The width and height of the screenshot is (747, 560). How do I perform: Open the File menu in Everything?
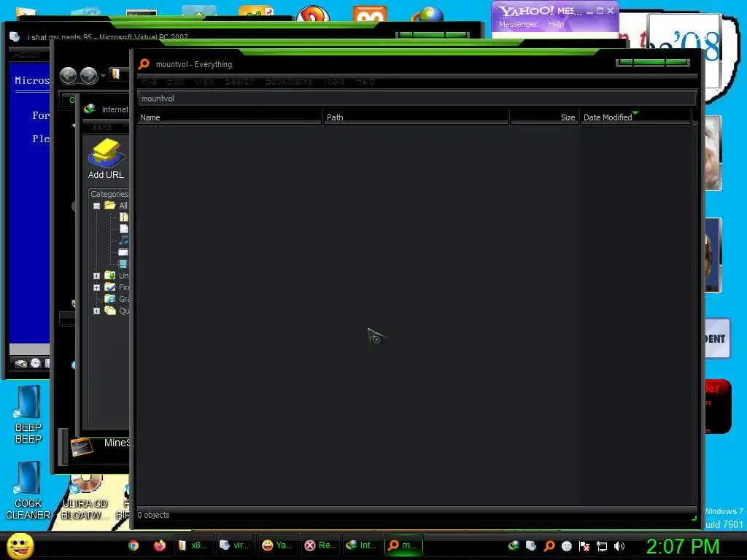coord(149,82)
